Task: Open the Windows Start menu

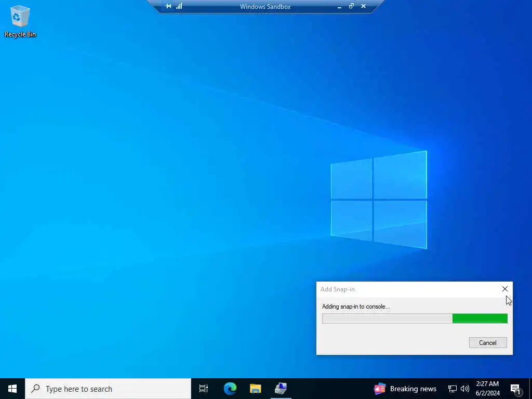Action: coord(12,389)
